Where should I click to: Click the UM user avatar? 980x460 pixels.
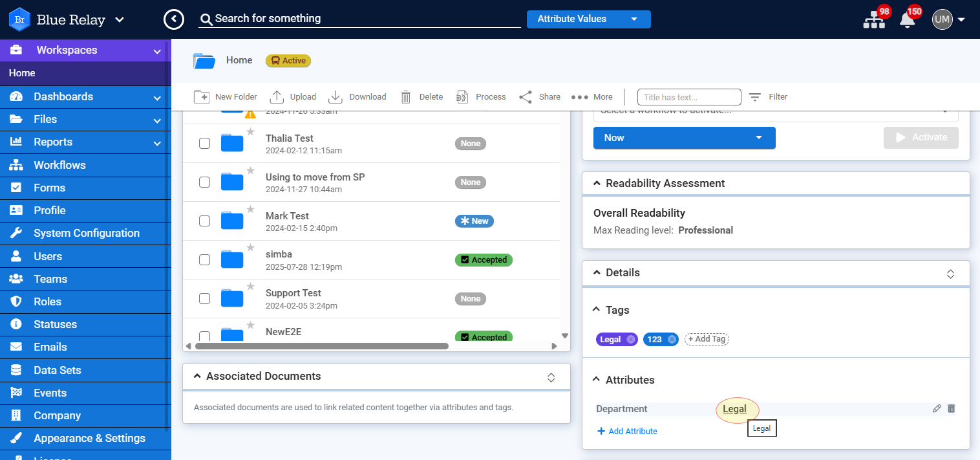tap(943, 19)
